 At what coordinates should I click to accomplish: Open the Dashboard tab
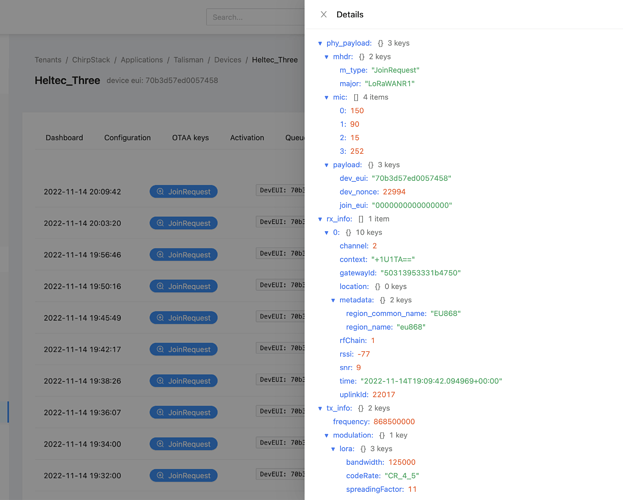pos(64,138)
